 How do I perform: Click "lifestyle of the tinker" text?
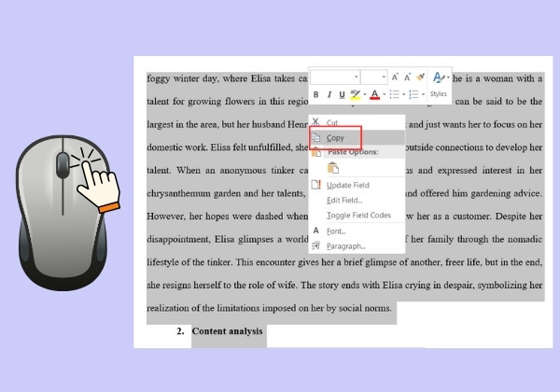(x=189, y=262)
